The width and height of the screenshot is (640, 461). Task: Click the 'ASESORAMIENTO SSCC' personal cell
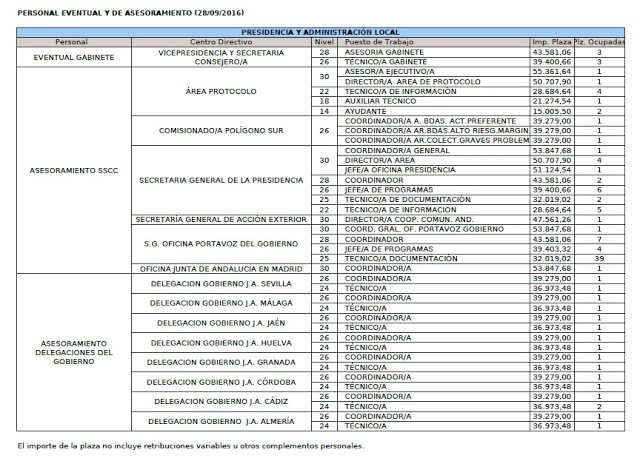pos(71,169)
